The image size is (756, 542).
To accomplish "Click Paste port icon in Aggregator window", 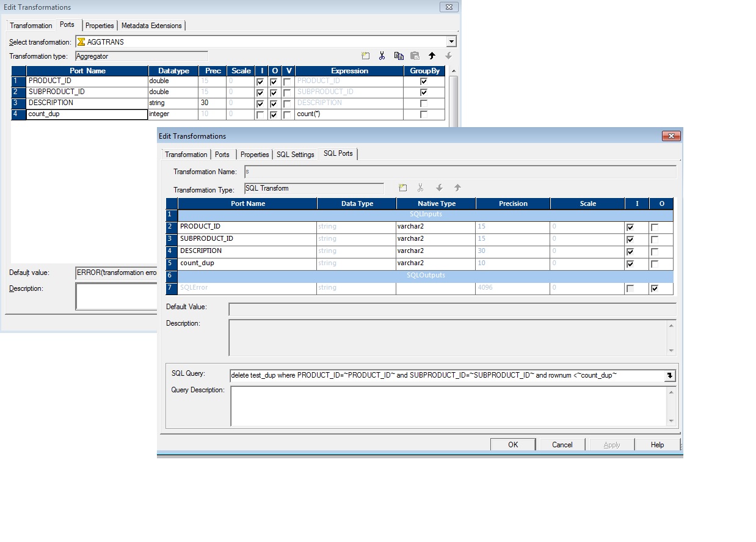I will 415,56.
